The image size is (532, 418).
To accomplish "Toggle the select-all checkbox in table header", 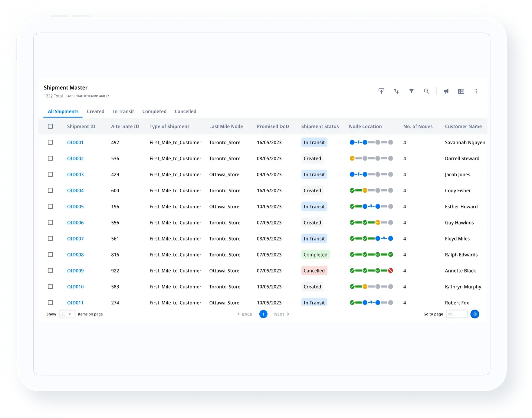I will (x=51, y=126).
